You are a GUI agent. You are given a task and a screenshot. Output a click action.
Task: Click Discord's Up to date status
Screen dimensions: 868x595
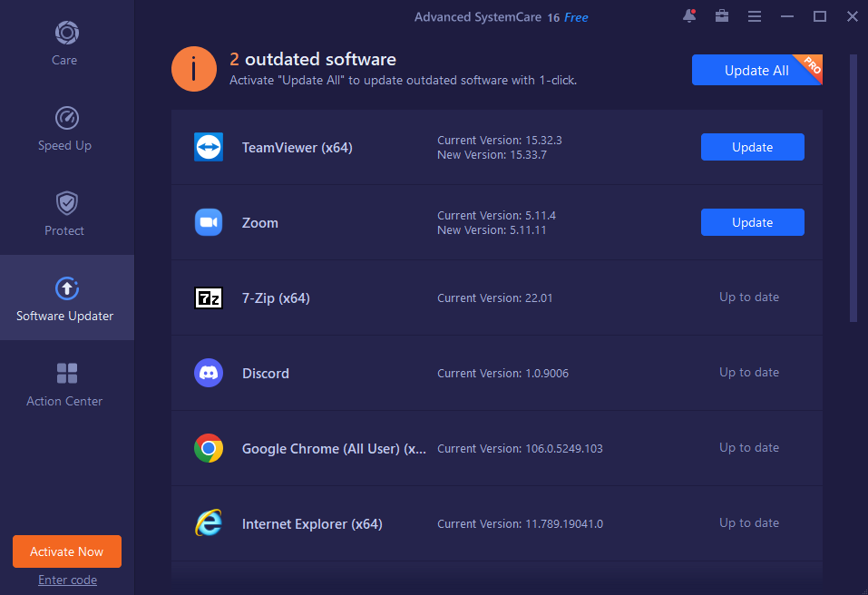tap(749, 373)
